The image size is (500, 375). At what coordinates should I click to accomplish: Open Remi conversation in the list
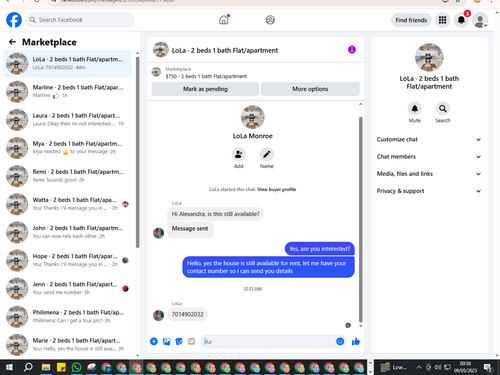tap(67, 176)
